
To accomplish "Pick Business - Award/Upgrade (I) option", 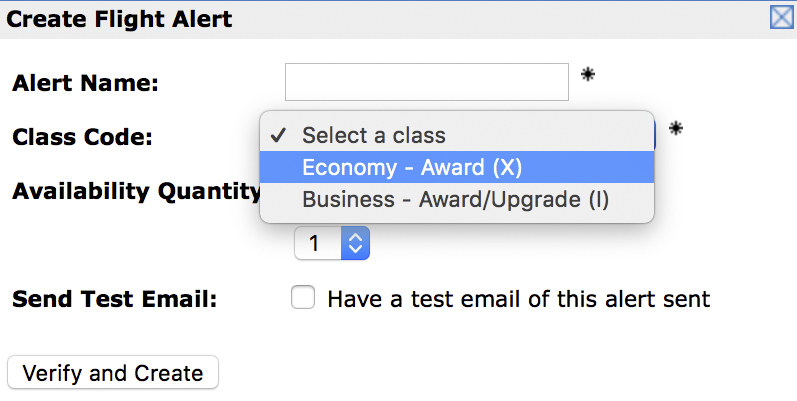I will (x=455, y=199).
